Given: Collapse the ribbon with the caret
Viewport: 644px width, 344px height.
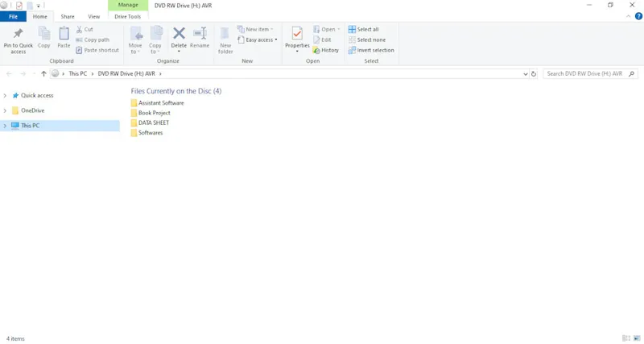Looking at the screenshot, I should 628,16.
